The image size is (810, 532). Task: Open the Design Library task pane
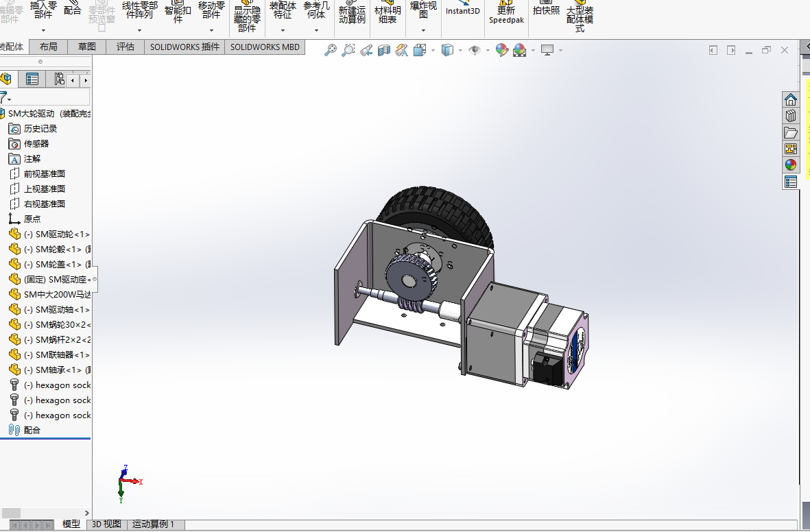pyautogui.click(x=790, y=116)
